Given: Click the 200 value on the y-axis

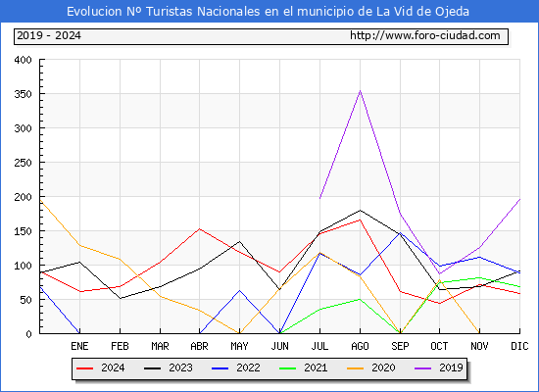Looking at the screenshot, I should 23,197.
